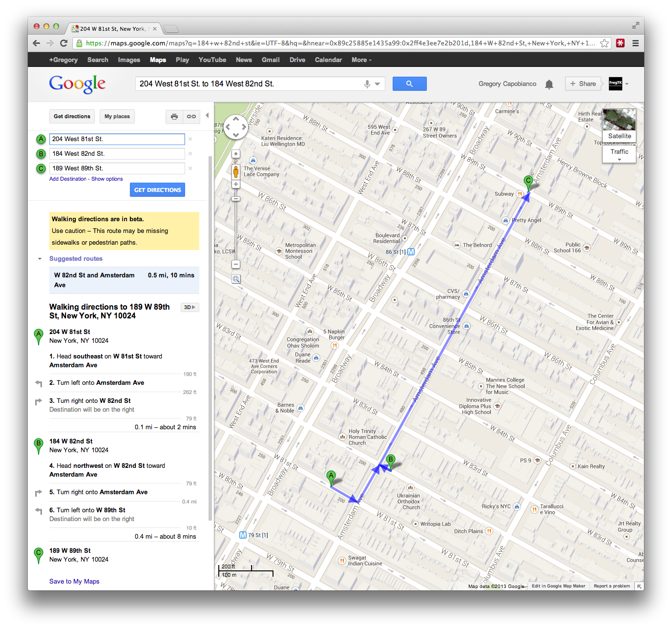
Task: Click Edit in Google Map Maker link
Action: point(558,586)
